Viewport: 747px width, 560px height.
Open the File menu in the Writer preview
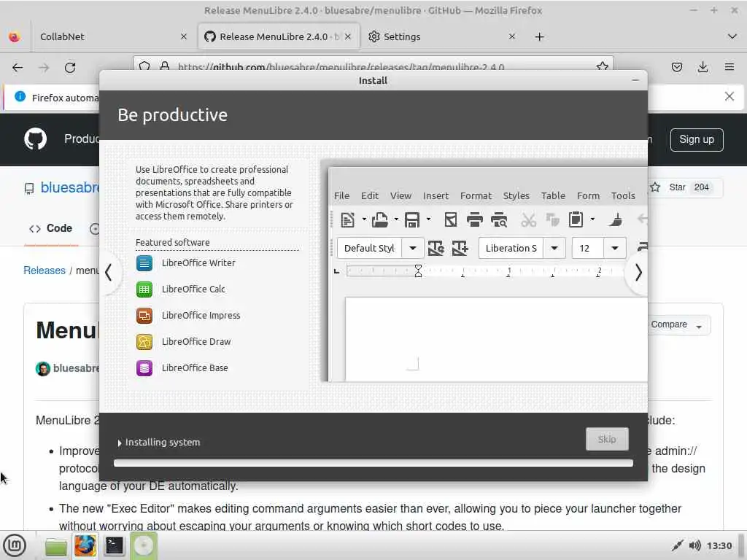coord(341,195)
